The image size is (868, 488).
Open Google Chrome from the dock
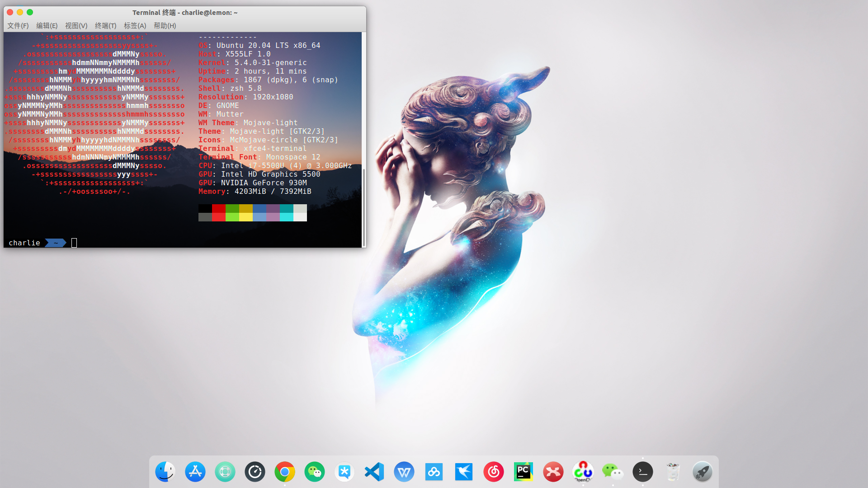coord(284,472)
